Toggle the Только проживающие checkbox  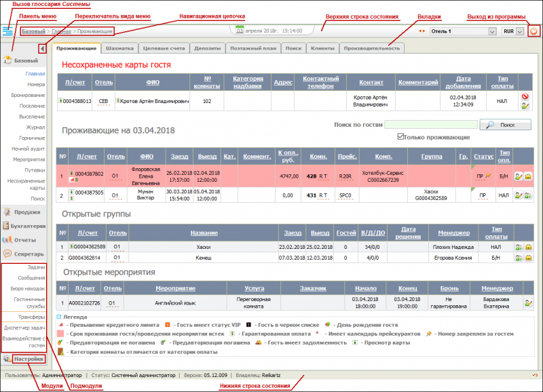click(400, 136)
